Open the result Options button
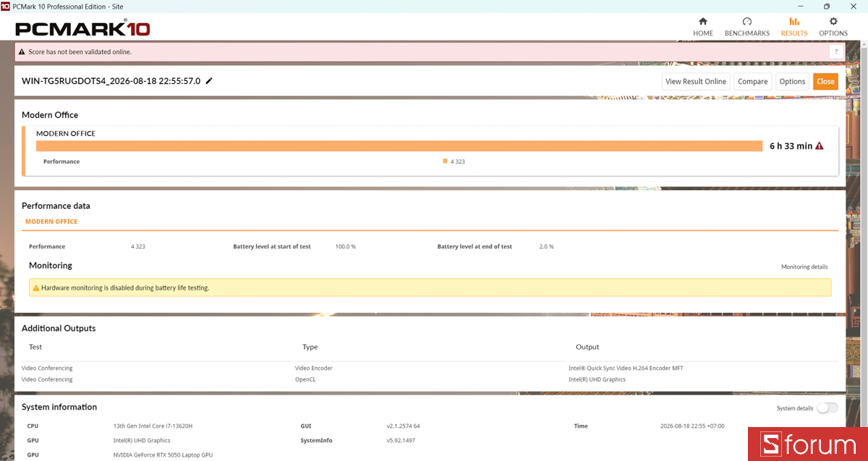The image size is (868, 461). coord(793,82)
